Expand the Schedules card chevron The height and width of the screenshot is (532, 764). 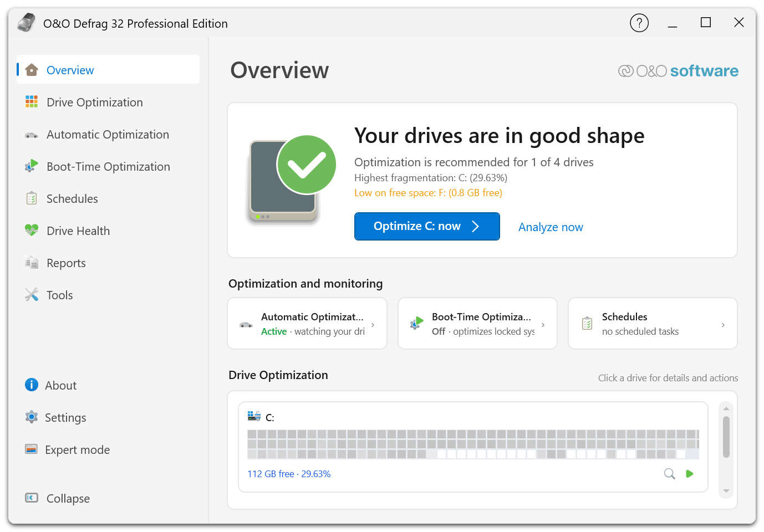click(x=723, y=325)
